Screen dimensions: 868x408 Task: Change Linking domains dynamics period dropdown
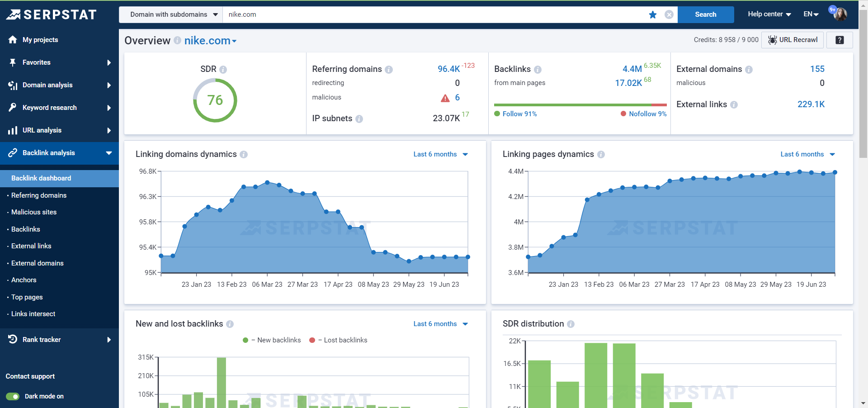(440, 154)
